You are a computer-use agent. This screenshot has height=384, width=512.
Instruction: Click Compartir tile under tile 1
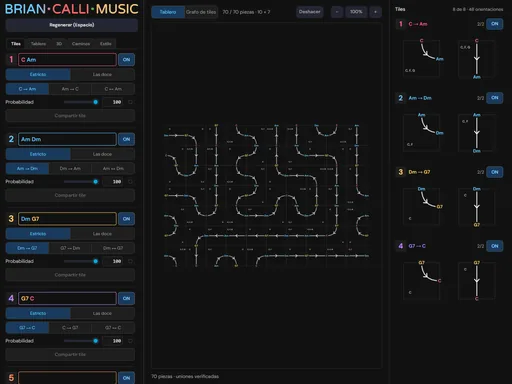[x=70, y=116]
